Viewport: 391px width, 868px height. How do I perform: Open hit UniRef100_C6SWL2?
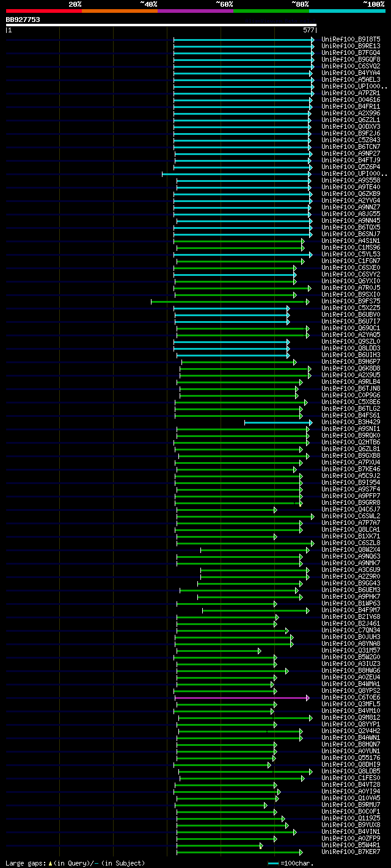coord(351,516)
